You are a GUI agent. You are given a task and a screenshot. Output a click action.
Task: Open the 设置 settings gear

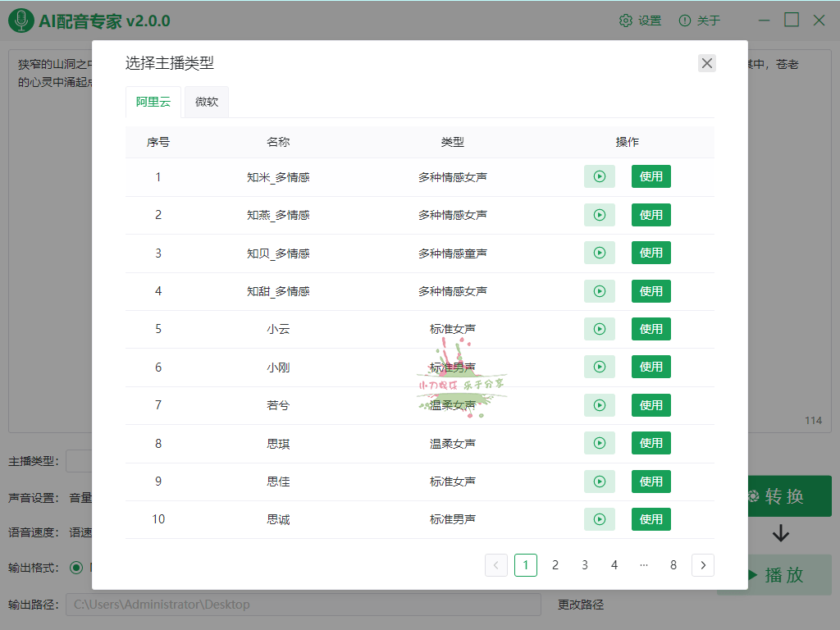pos(640,21)
